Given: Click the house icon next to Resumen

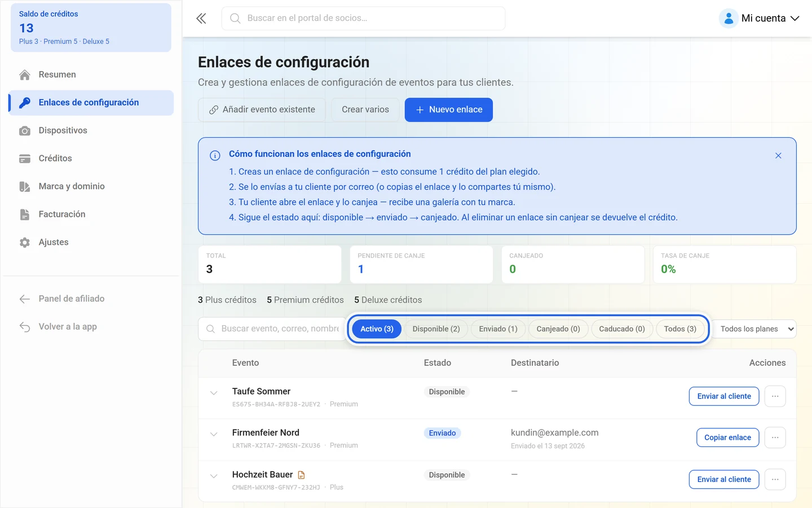Looking at the screenshot, I should coord(25,75).
